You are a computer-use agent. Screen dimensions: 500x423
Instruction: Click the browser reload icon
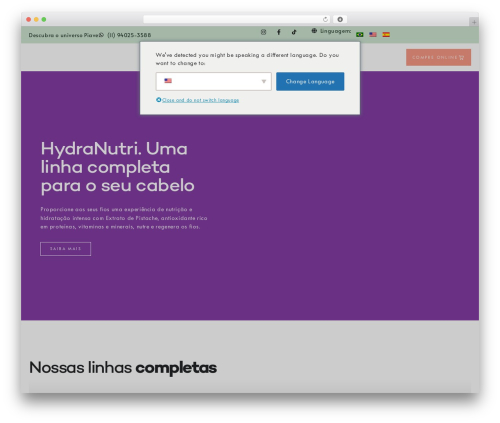pyautogui.click(x=325, y=19)
